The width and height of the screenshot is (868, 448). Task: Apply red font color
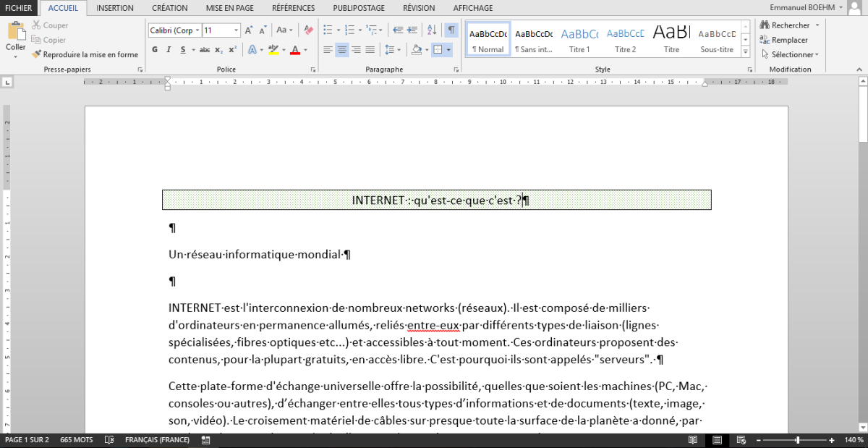294,50
